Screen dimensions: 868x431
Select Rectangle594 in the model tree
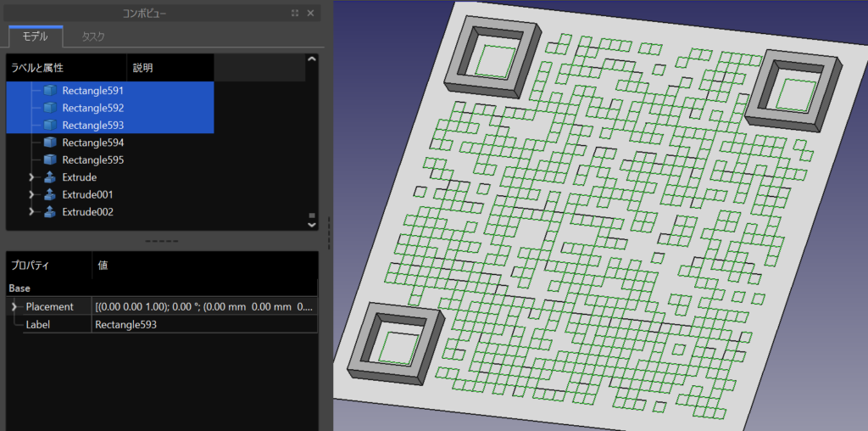[x=93, y=143]
